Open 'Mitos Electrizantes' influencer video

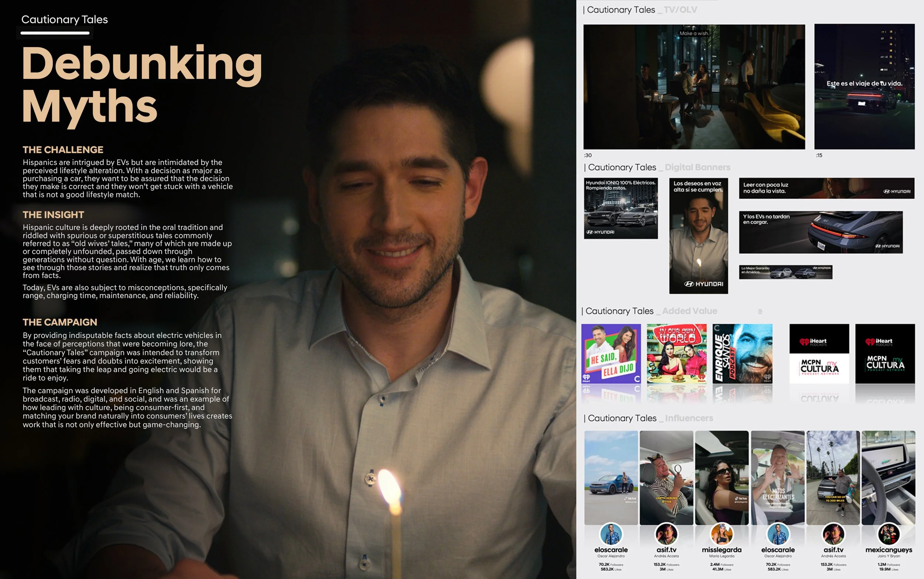(x=778, y=478)
